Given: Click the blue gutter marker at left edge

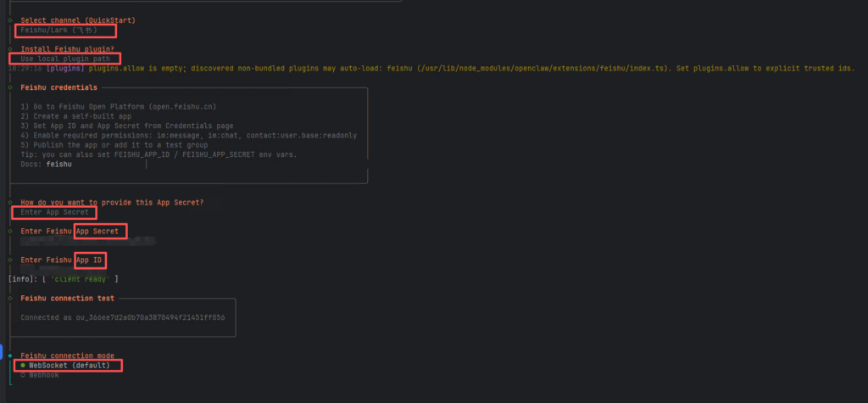Looking at the screenshot, I should (x=3, y=351).
